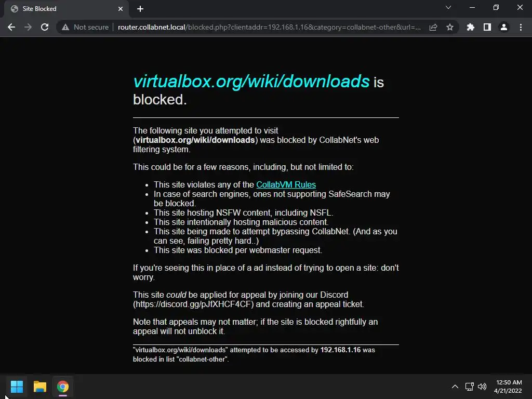Click the address bar URL
Image resolution: width=532 pixels, height=399 pixels.
click(269, 27)
